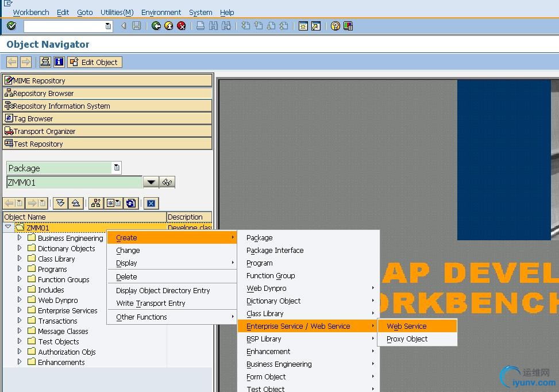Open the Other Functions submenu

pyautogui.click(x=171, y=317)
